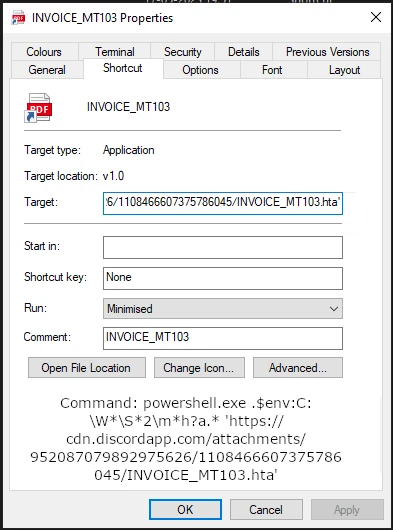
Task: Select the General tab
Action: [47, 70]
